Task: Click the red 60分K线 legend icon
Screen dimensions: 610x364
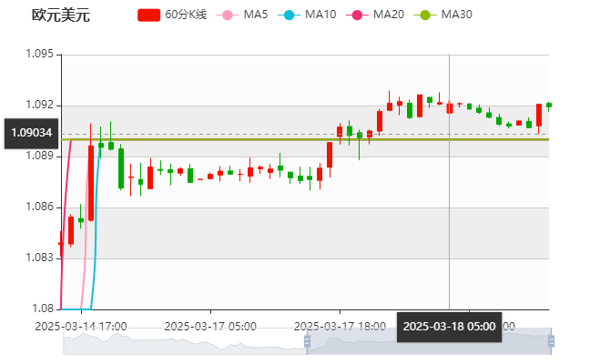Action: tap(148, 15)
